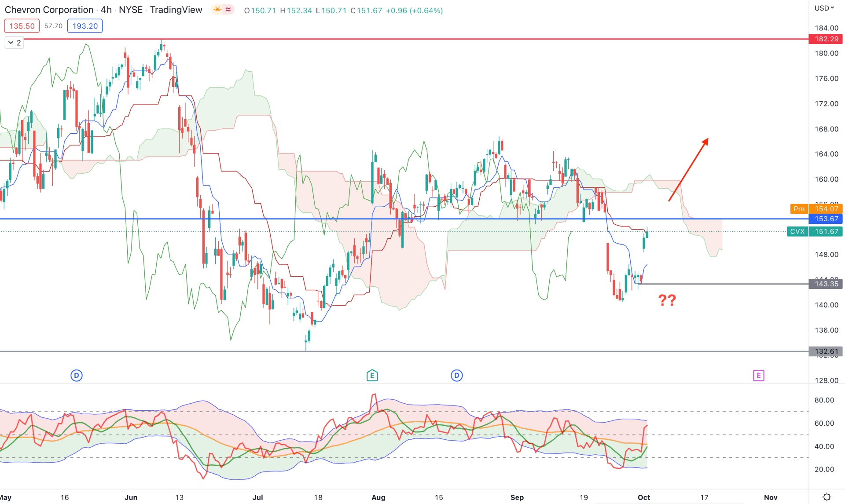The image size is (845, 504).
Task: Click the 80.00 oscillator scale value
Action: tap(824, 400)
